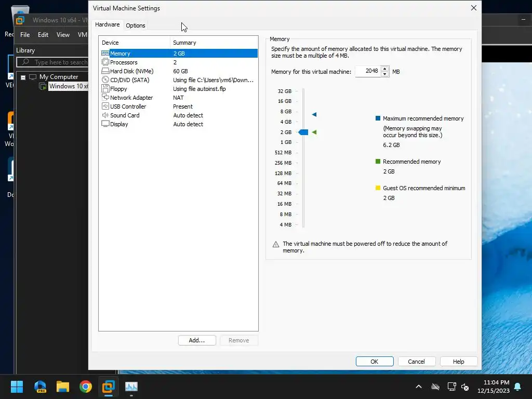Click the CD/DVD (SATA) disc icon
Viewport: 532px width, 399px height.
pos(105,79)
